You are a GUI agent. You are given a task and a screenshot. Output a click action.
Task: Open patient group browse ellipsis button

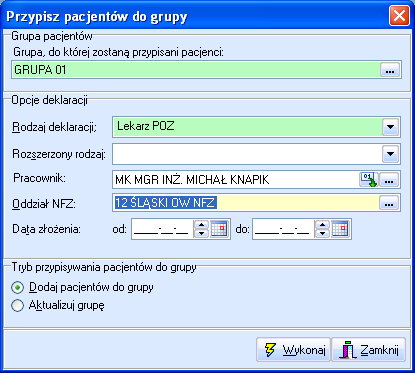[390, 70]
